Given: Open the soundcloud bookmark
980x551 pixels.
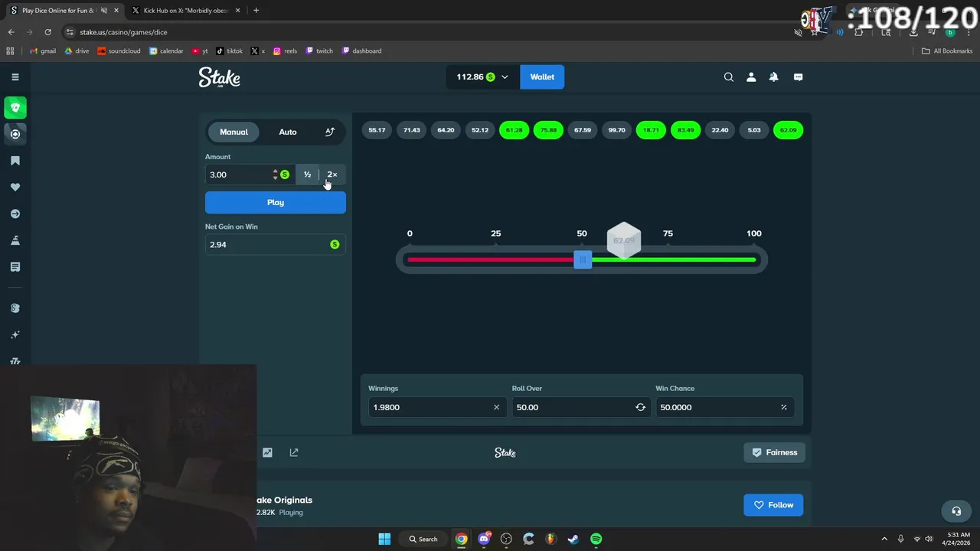Looking at the screenshot, I should (119, 51).
